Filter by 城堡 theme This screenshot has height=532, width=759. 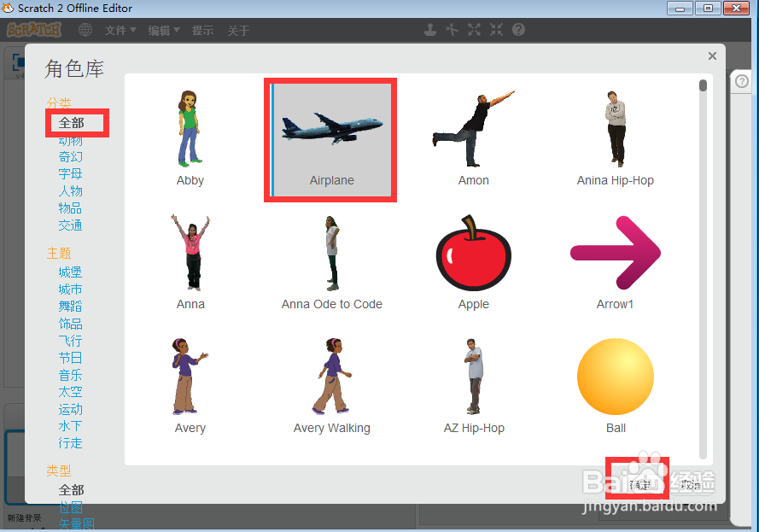(x=71, y=272)
